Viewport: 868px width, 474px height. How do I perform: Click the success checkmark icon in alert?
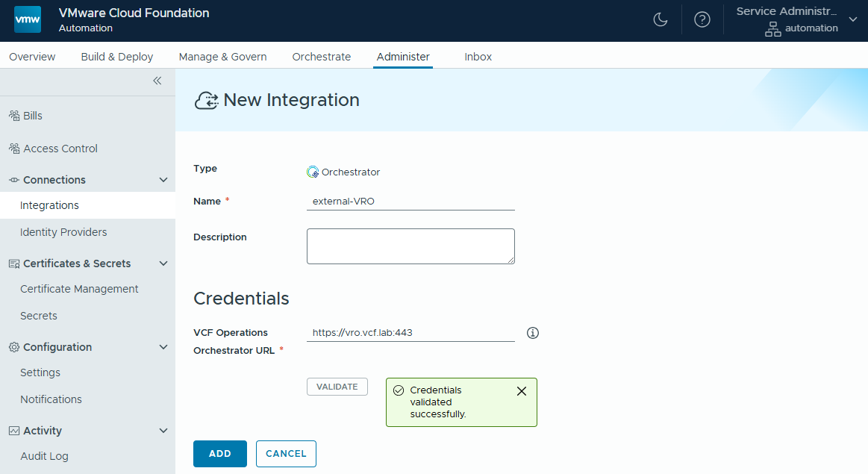click(x=399, y=390)
